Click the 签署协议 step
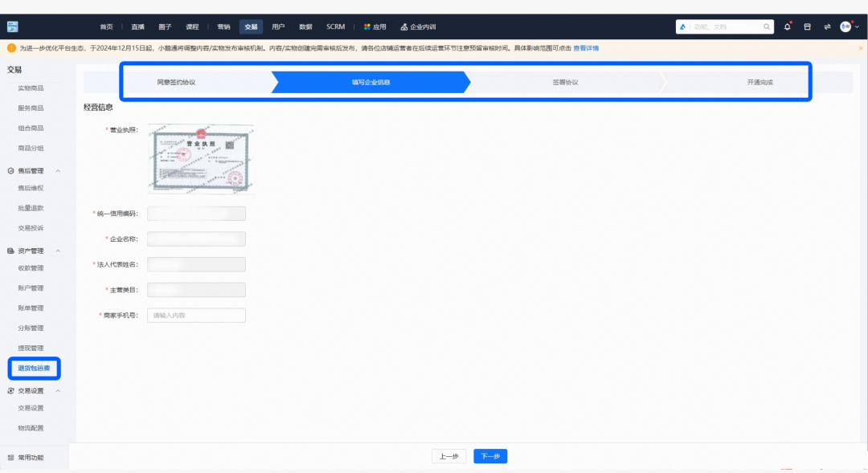Viewport: 868px width, 473px height. [x=565, y=82]
